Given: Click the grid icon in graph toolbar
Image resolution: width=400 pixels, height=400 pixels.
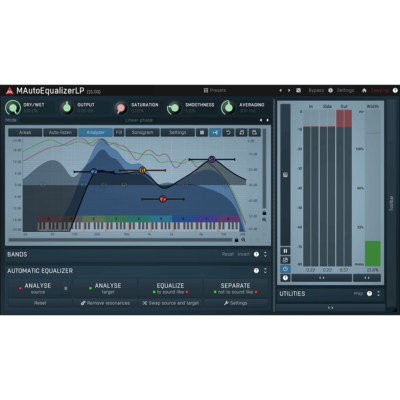Looking at the screenshot, I should pos(202,132).
